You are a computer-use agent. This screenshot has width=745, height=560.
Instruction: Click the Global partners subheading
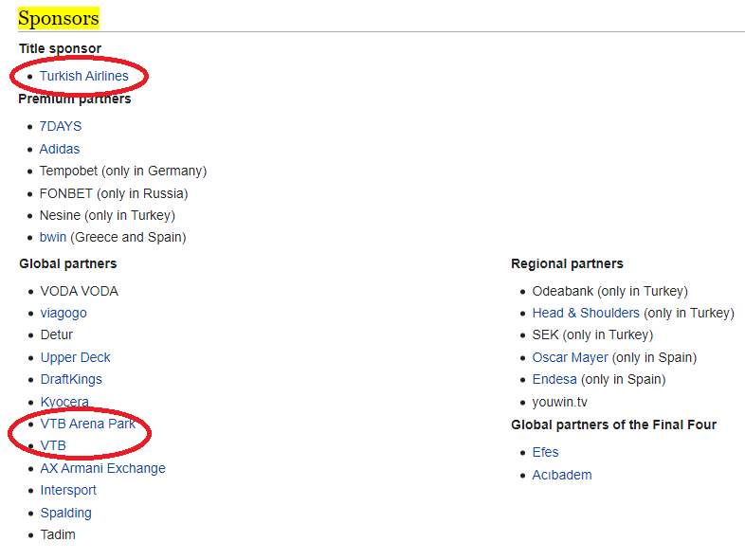tap(68, 263)
